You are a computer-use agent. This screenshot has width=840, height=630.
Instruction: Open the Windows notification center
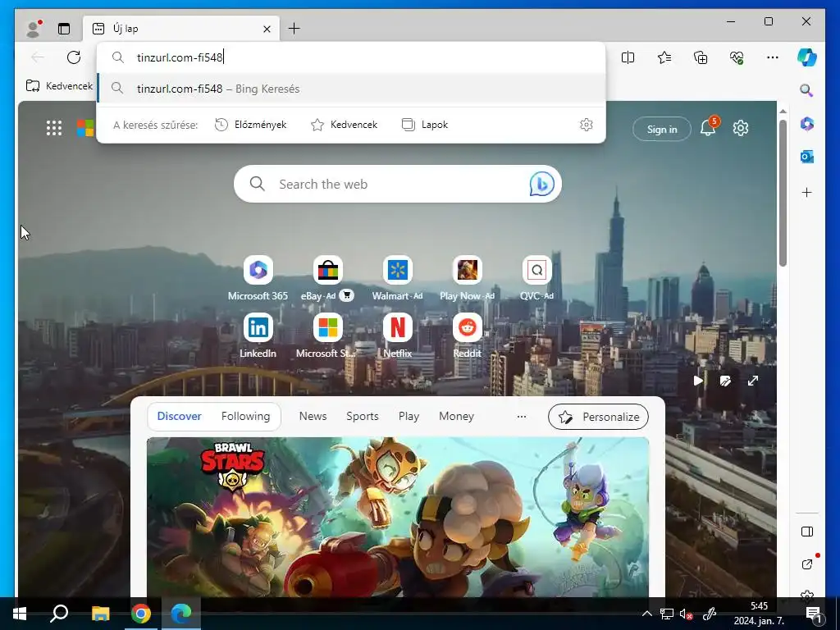814,614
